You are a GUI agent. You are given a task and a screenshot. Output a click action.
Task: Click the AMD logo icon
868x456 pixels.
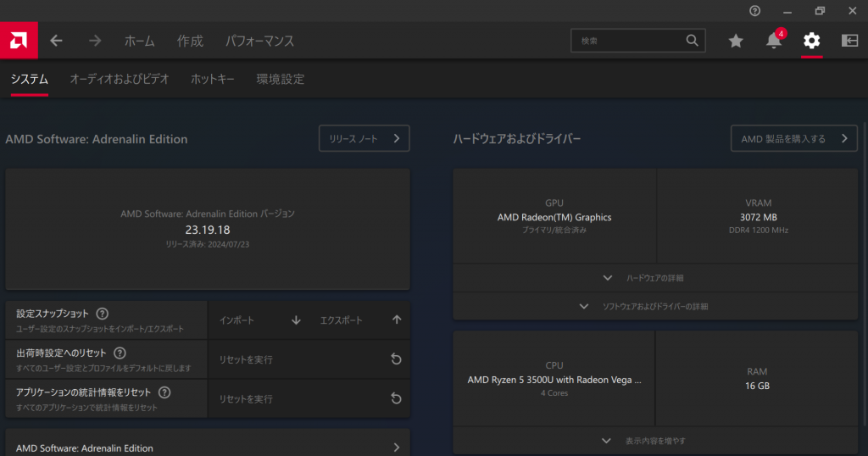click(x=17, y=40)
